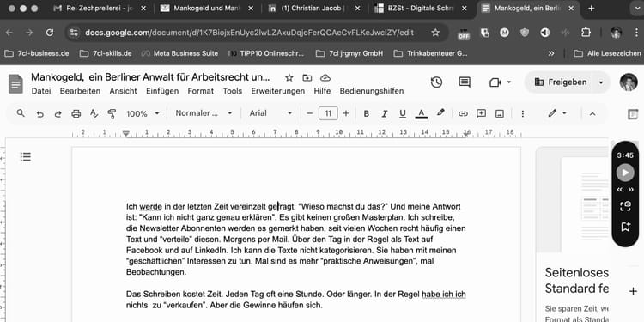
Task: Insert a link
Action: [463, 113]
